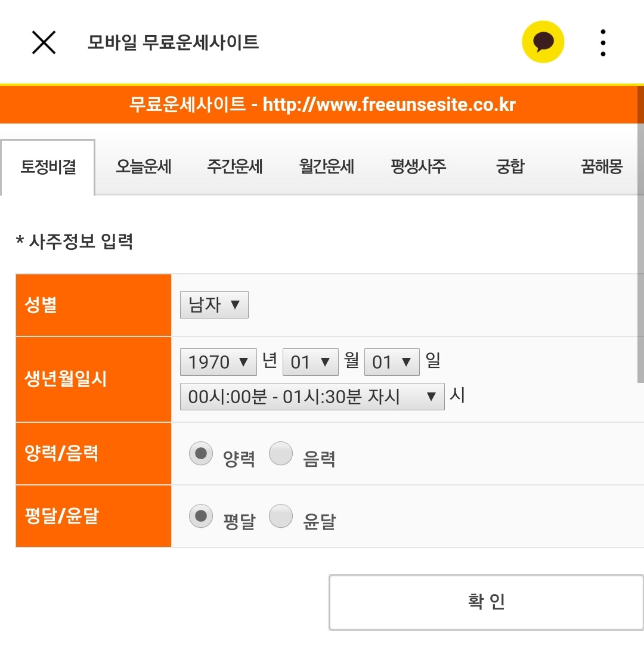Image resolution: width=644 pixels, height=662 pixels.
Task: Open the 남자 gender dropdown
Action: [x=214, y=304]
